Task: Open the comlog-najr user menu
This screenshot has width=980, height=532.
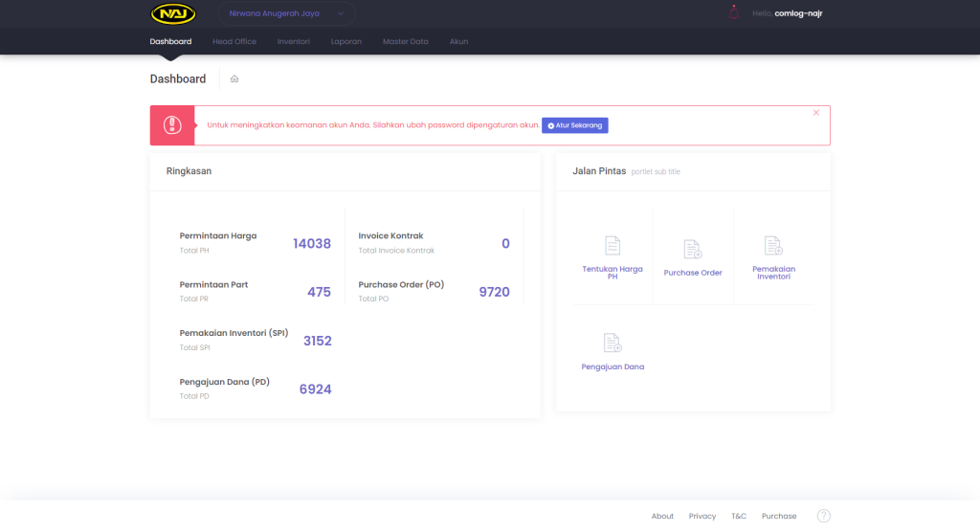Action: point(798,13)
